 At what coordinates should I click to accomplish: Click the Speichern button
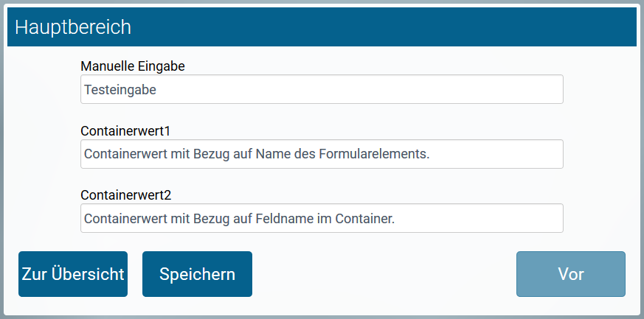[197, 274]
